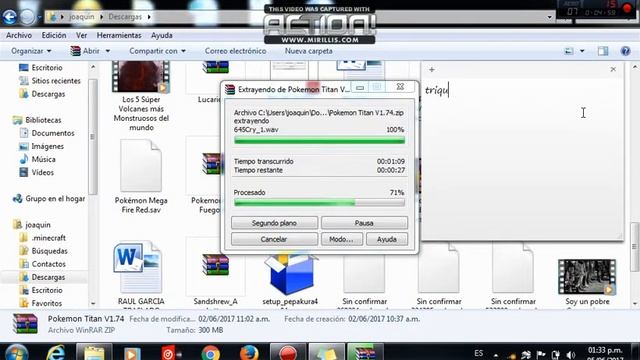Click Segundo plano in extraction dialog
Screen dimensions: 640x360
(x=274, y=223)
